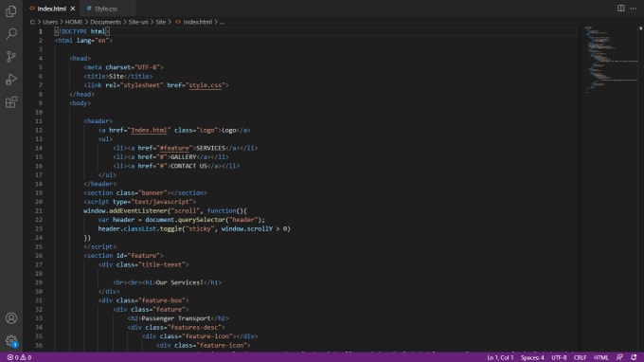644x362 pixels.
Task: Click Users in the breadcrumb path
Action: (50, 22)
